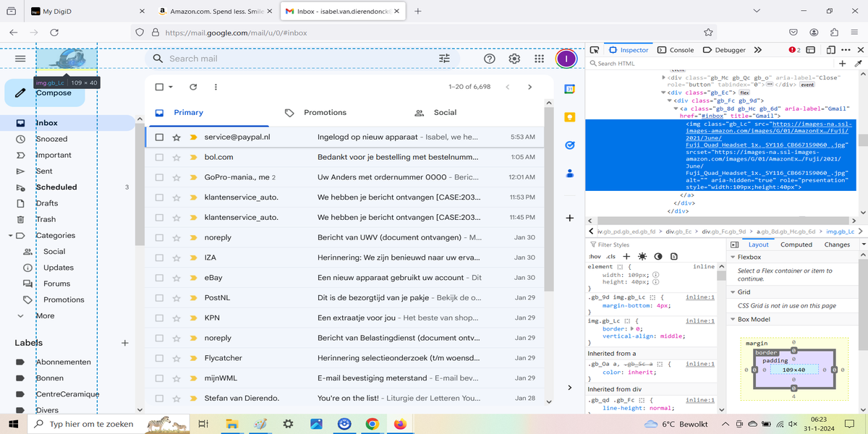Viewport: 868px width, 434px height.
Task: Grab a color with the eyedropper
Action: coord(859,64)
